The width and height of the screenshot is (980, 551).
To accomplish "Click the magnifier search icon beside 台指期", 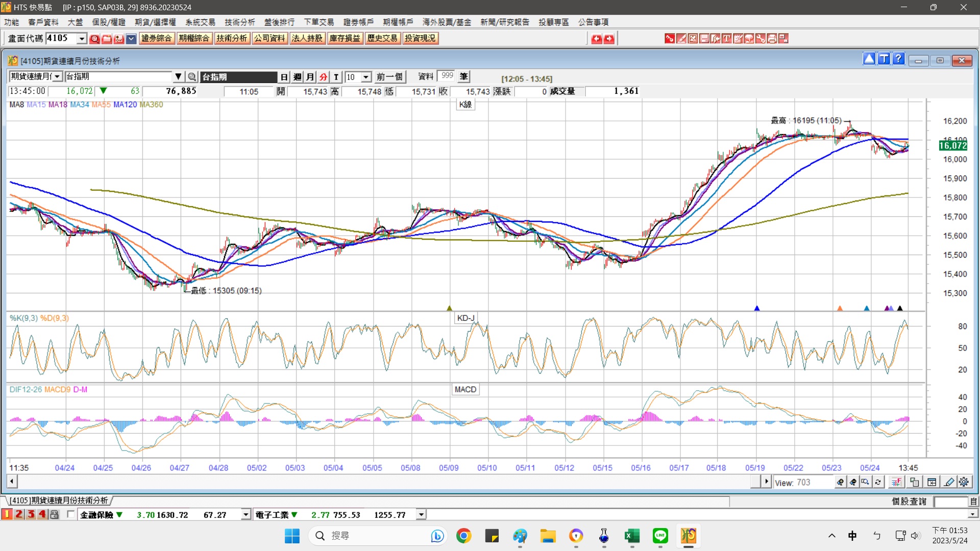I will tap(192, 77).
